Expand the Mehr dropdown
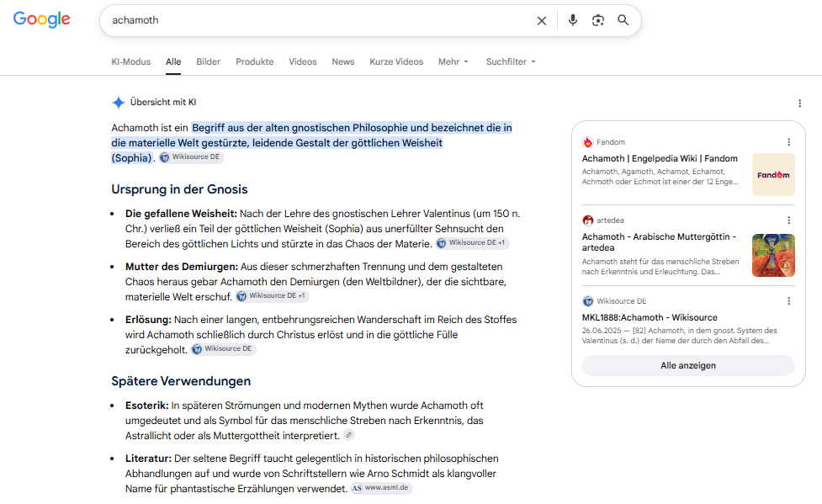 coord(453,62)
